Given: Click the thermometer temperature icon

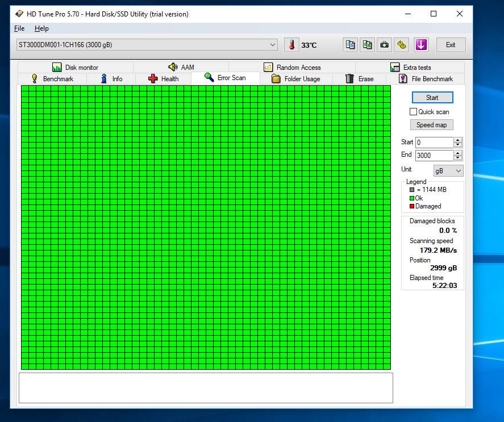Looking at the screenshot, I should (291, 45).
